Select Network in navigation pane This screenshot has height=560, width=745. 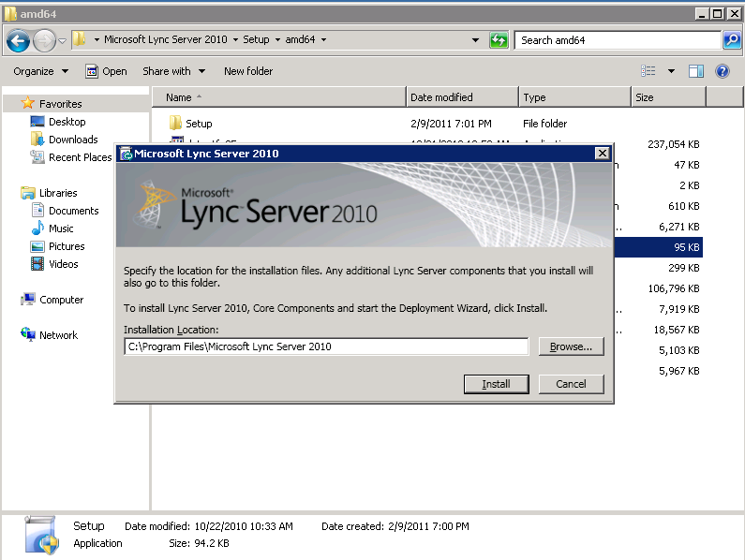pos(49,335)
